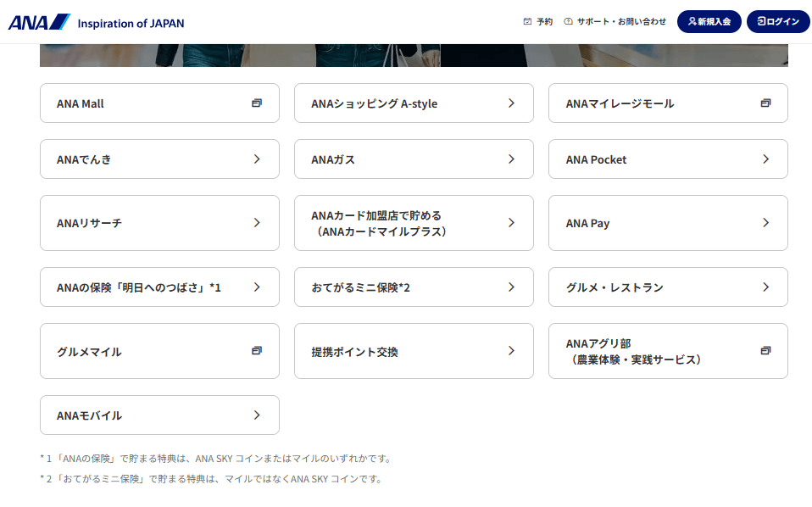Click external window icon on グルメマイル
The width and height of the screenshot is (812, 507).
click(x=256, y=351)
